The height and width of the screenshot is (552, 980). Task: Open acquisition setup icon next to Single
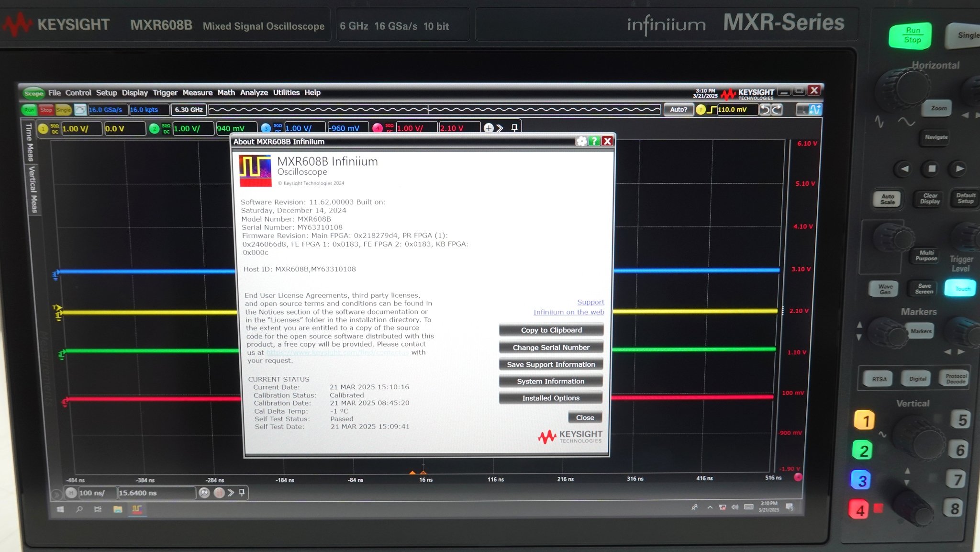[80, 110]
